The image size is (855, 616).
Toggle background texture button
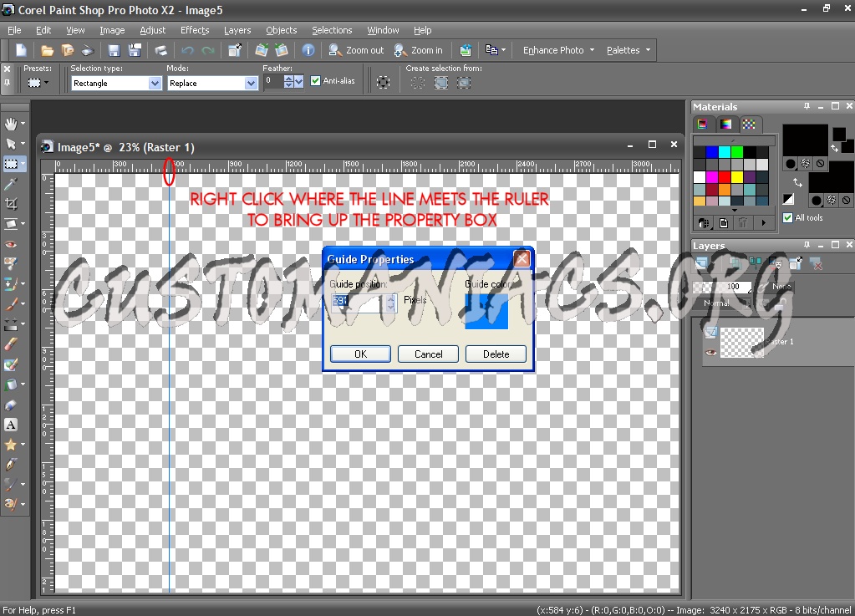[831, 200]
